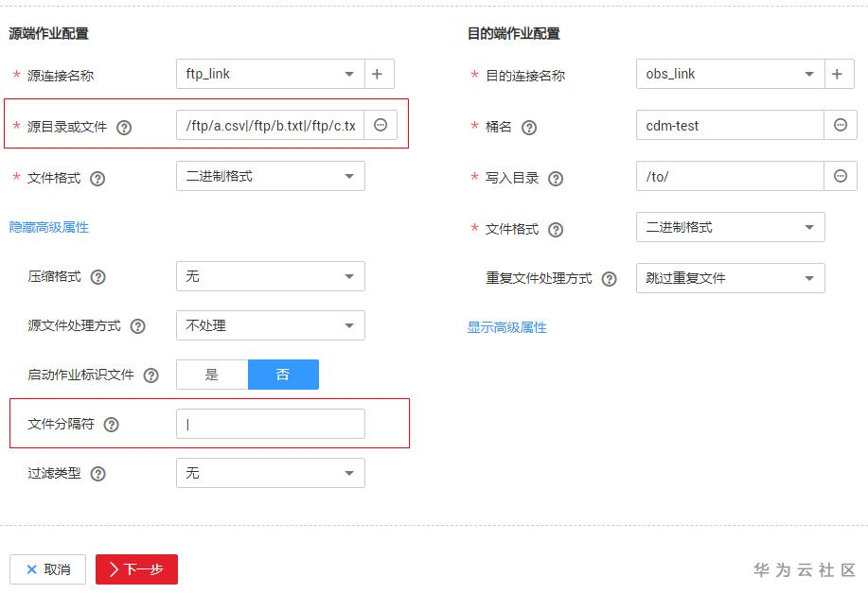The height and width of the screenshot is (594, 868).
Task: Add a new source connection with plus icon
Action: (380, 74)
